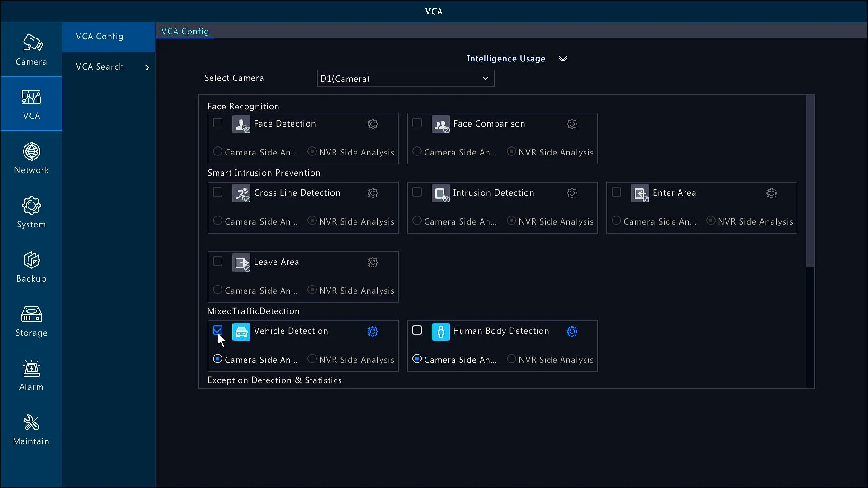Open settings gear for Intrusion Detection

[x=571, y=192]
